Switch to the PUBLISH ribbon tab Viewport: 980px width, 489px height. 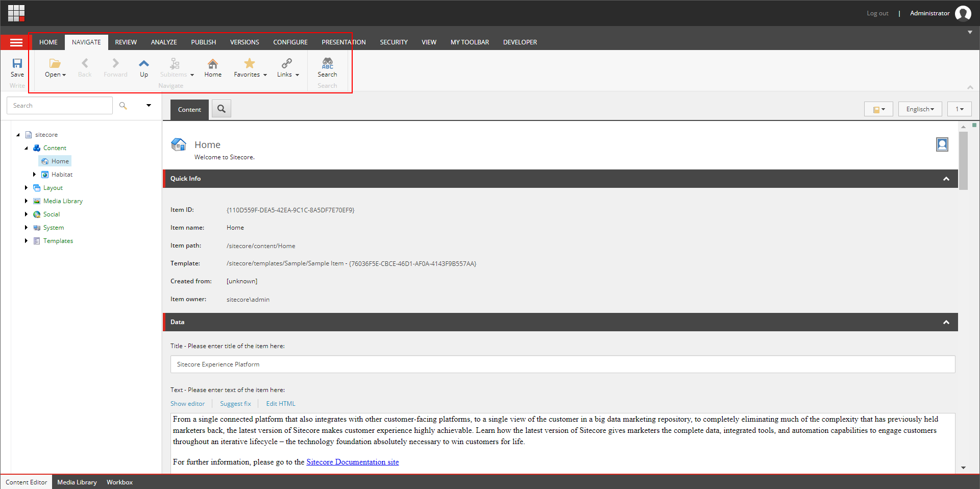(203, 42)
